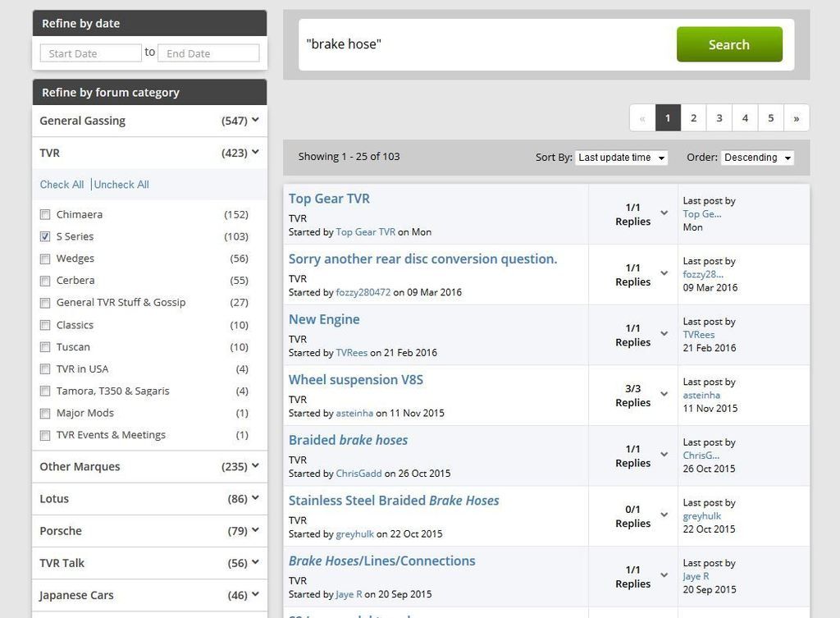This screenshot has height=618, width=840.
Task: Click the Uncheck All link
Action: coord(121,185)
